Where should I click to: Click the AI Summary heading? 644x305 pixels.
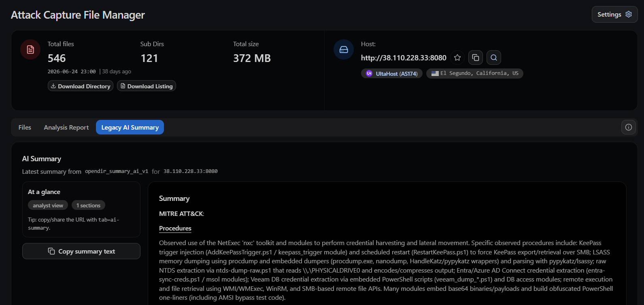click(42, 159)
